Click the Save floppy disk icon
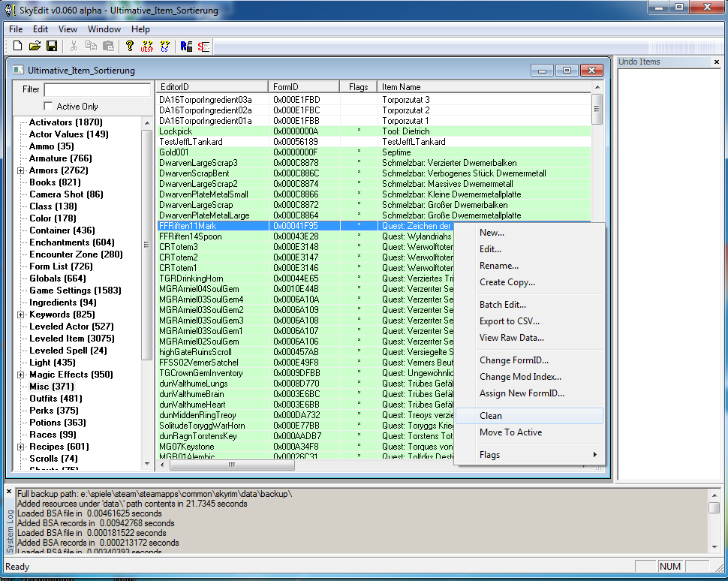 [x=52, y=46]
